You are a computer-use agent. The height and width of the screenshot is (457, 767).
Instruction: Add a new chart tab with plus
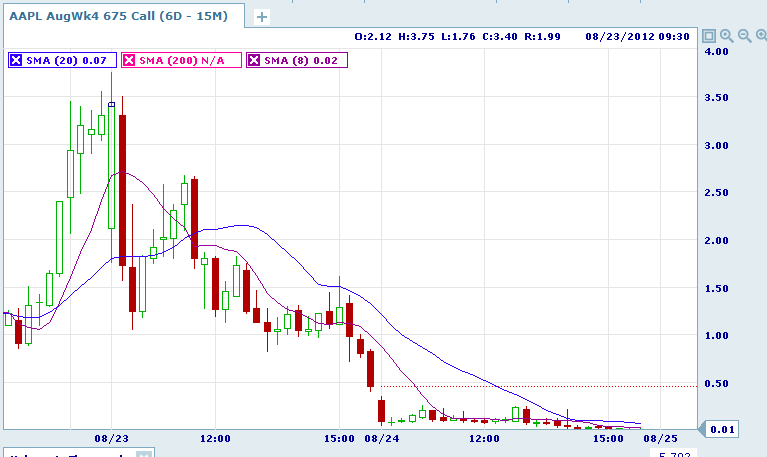262,17
